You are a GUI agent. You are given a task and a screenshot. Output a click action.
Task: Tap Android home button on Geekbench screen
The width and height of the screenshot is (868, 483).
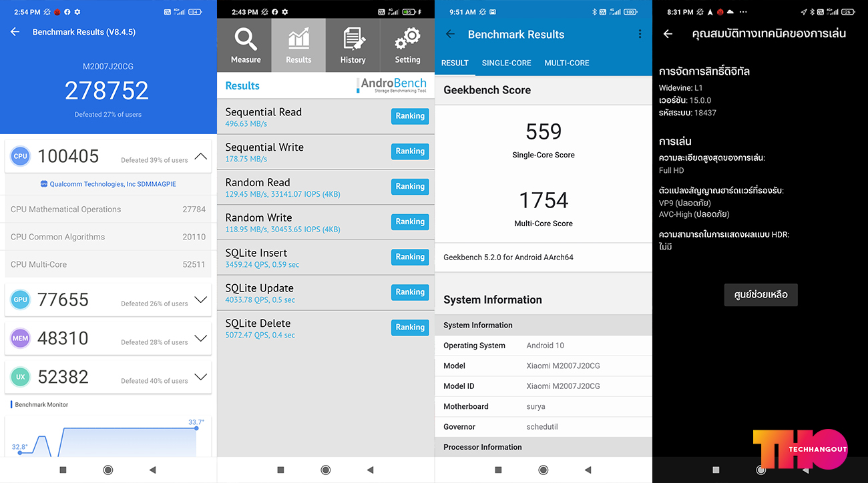click(x=544, y=470)
